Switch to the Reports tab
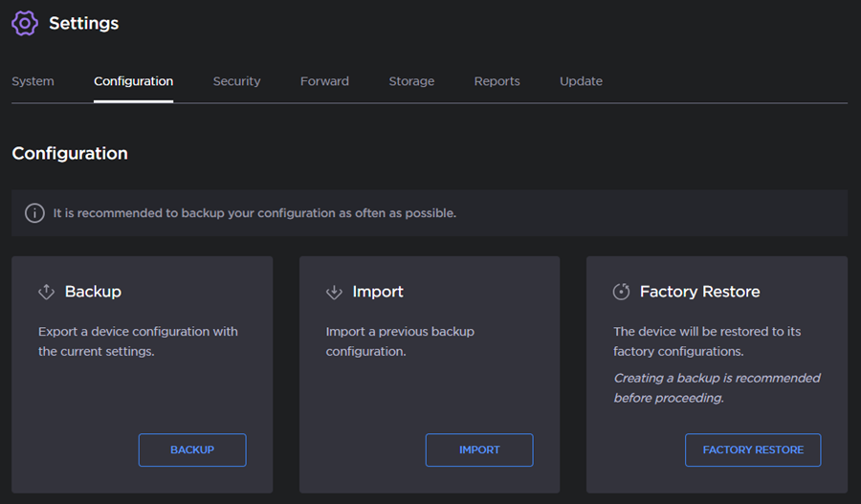Image resolution: width=861 pixels, height=504 pixels. click(497, 81)
